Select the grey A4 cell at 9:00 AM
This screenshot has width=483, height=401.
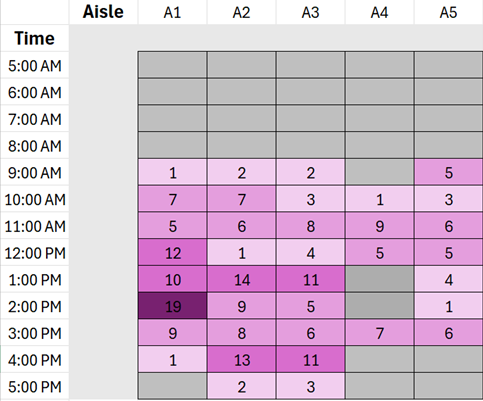[380, 172]
